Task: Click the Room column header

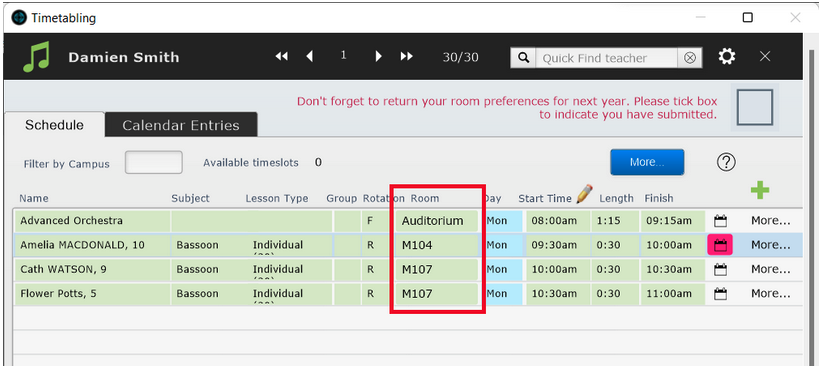Action: click(x=425, y=198)
